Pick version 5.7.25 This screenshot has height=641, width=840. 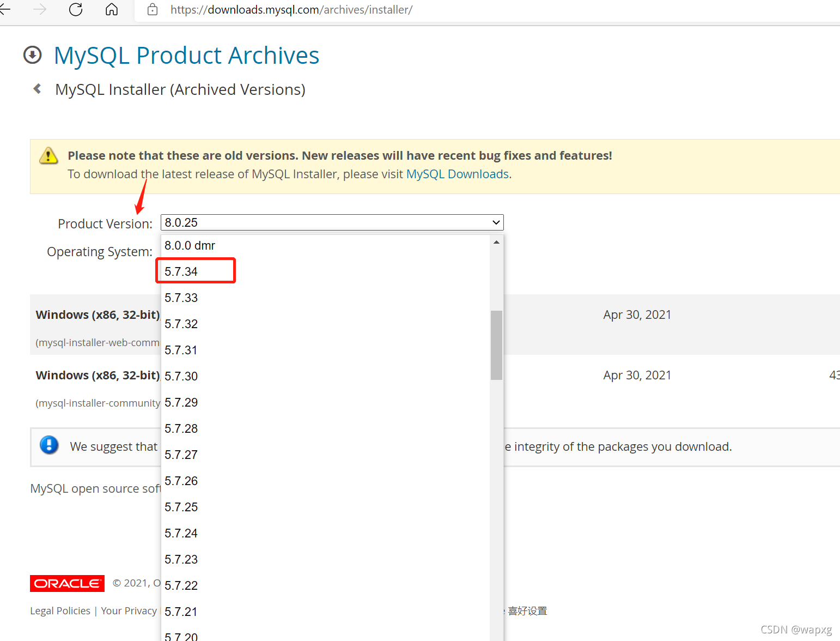click(326, 507)
